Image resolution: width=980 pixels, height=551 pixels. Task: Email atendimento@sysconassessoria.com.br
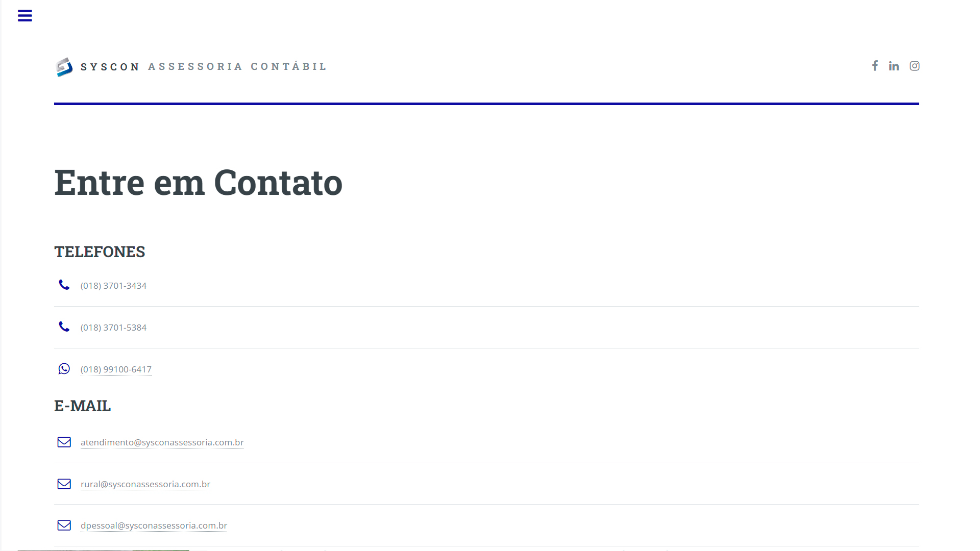coord(162,442)
